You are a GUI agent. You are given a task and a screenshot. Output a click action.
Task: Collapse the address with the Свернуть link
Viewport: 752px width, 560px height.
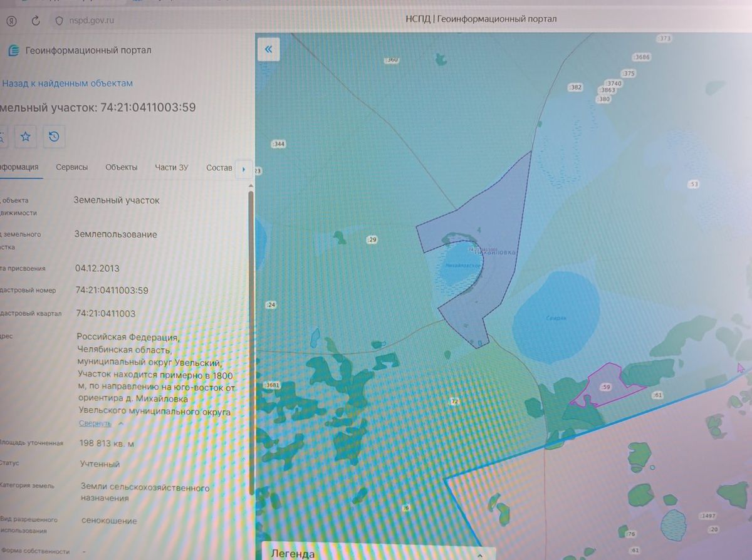[x=95, y=423]
